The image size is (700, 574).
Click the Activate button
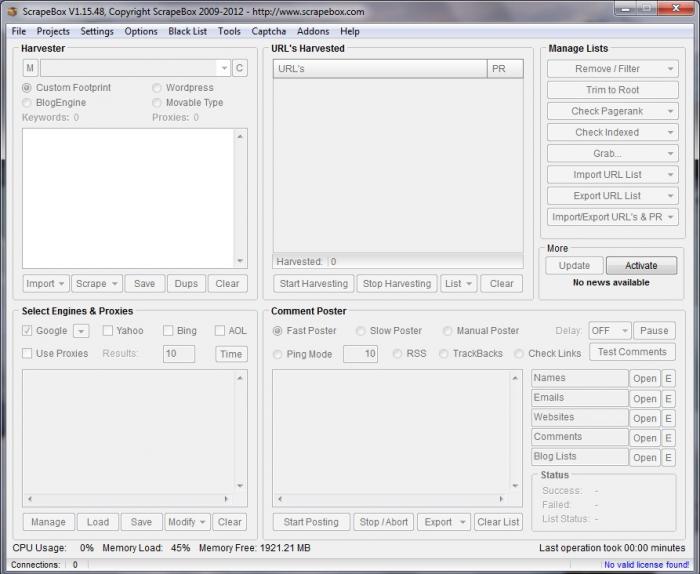tap(642, 266)
